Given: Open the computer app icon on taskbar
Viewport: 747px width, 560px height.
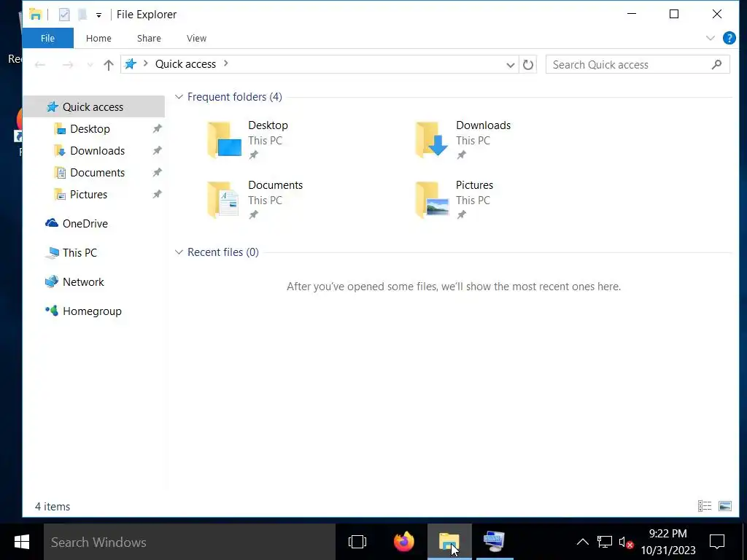Looking at the screenshot, I should (x=494, y=542).
